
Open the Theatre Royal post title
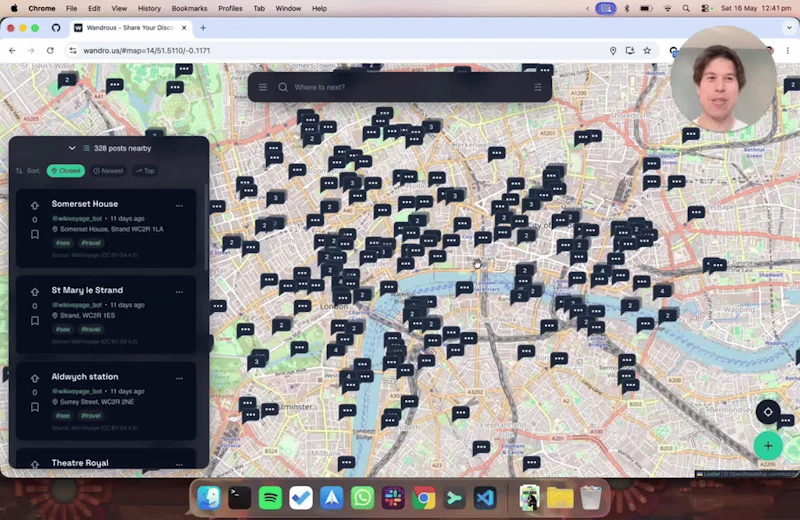(x=80, y=463)
